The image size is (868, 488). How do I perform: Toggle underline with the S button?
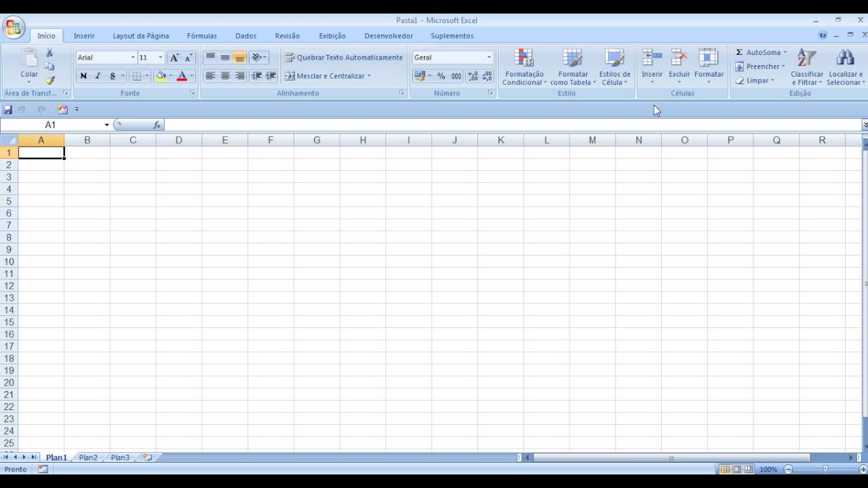click(x=113, y=76)
